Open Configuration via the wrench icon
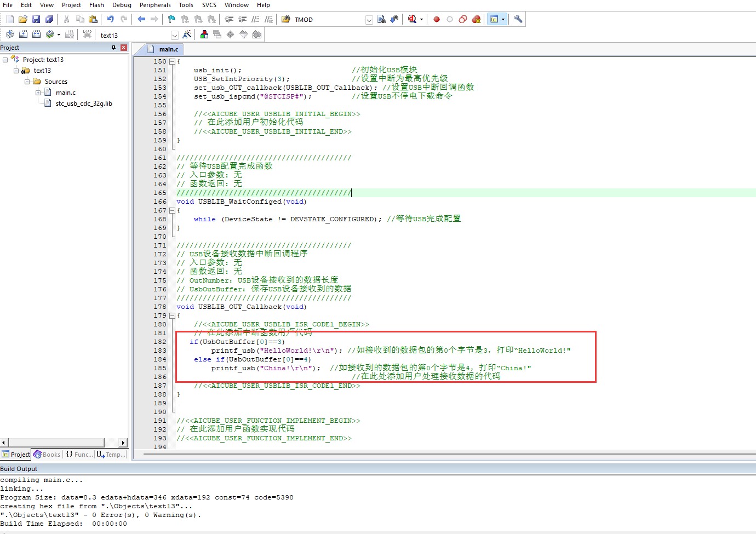756x534 pixels. [518, 19]
